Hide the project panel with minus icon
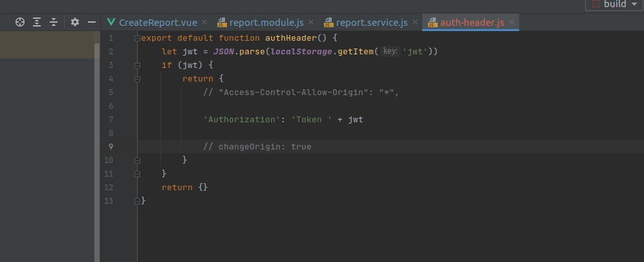 click(92, 22)
